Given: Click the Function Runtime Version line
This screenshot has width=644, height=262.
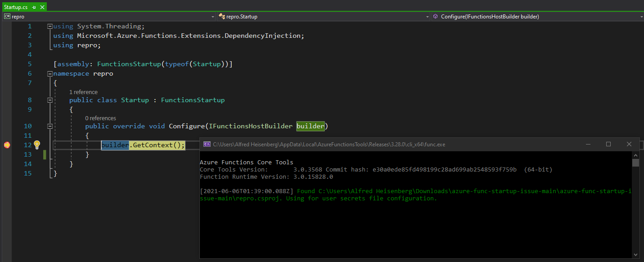Looking at the screenshot, I should click(266, 176).
